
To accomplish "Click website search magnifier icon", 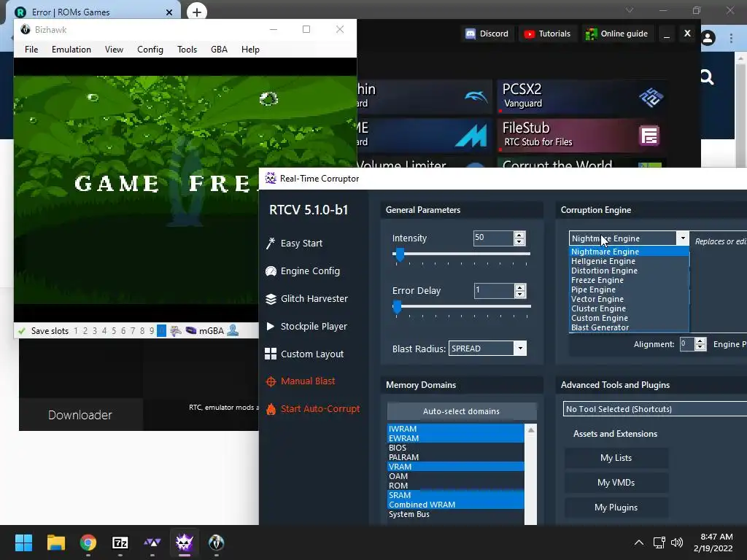I will (x=707, y=77).
